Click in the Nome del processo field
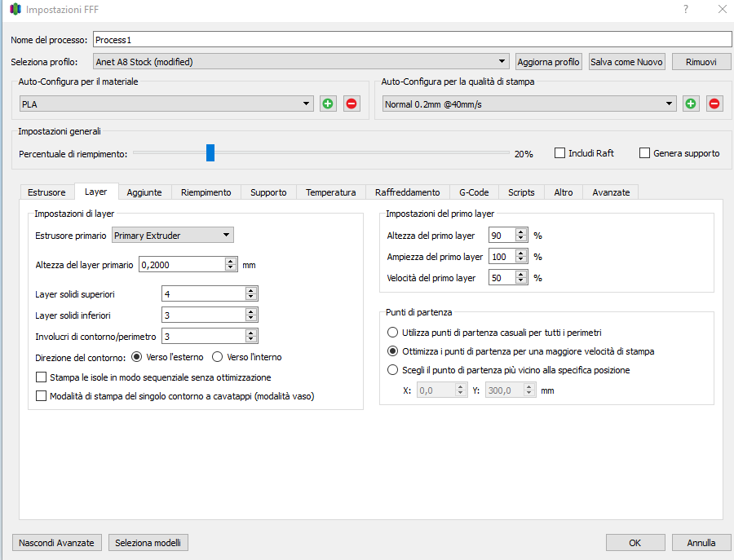The height and width of the screenshot is (560, 734). (412, 39)
